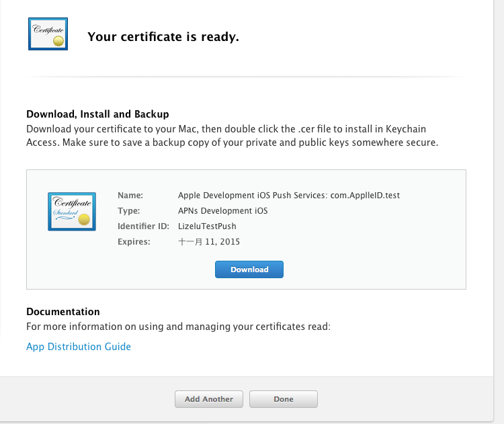
Task: Open the App Distribution Guide link
Action: tap(79, 347)
